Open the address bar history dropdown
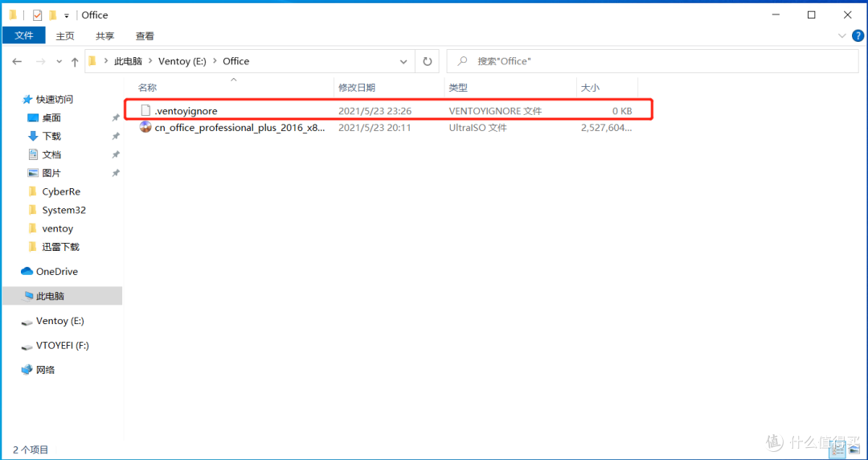This screenshot has height=460, width=868. [404, 61]
